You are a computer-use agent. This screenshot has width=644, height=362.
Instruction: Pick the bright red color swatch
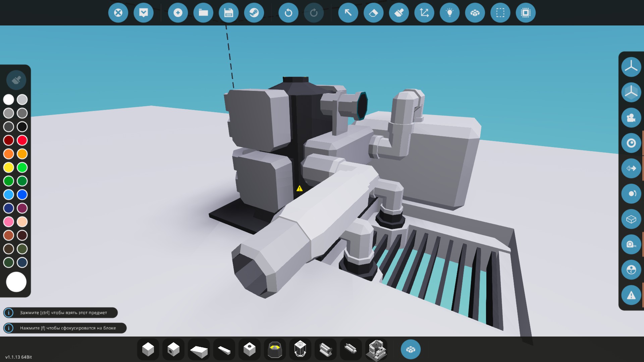coord(22,140)
